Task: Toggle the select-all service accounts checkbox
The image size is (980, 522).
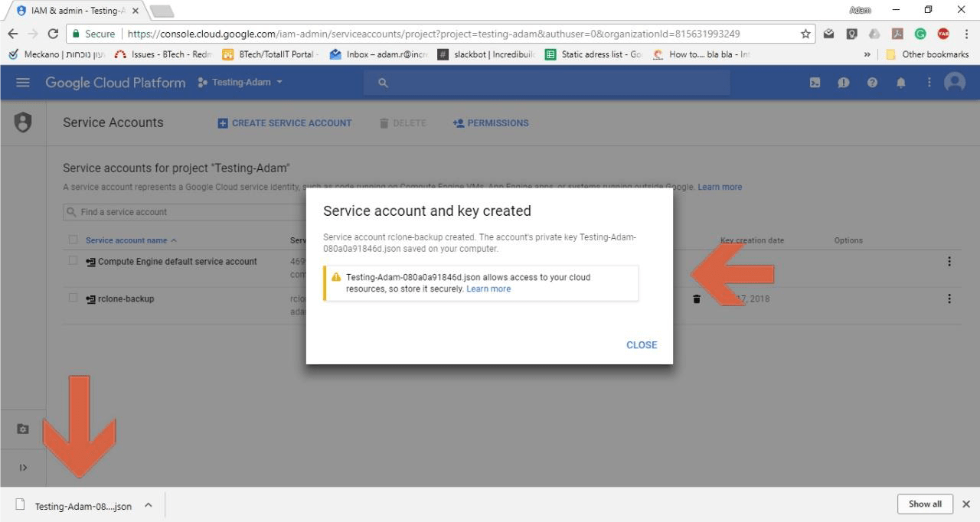Action: (73, 240)
